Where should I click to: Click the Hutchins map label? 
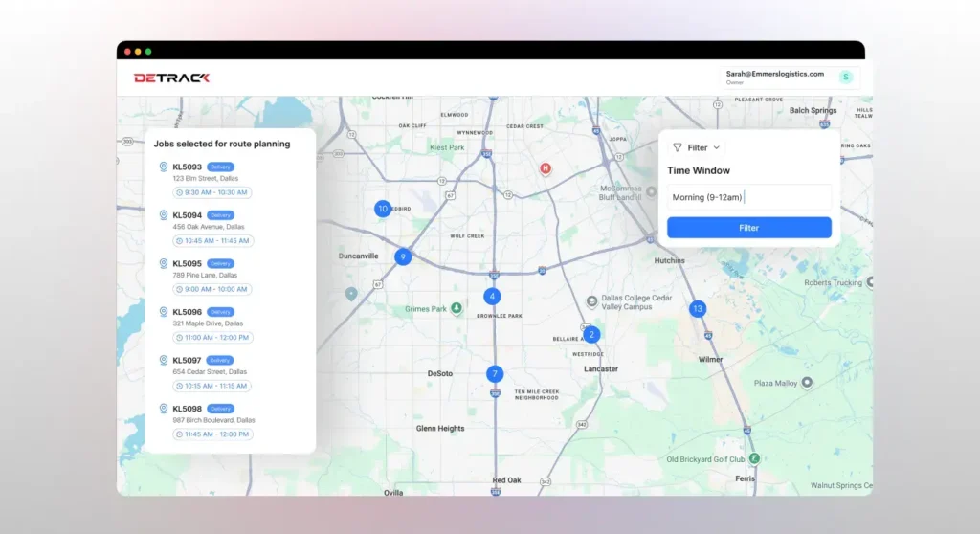[x=669, y=260]
